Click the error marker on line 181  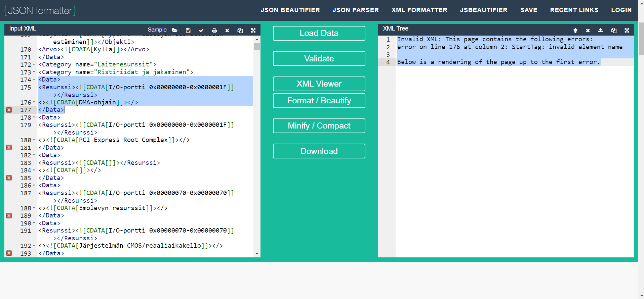point(9,147)
